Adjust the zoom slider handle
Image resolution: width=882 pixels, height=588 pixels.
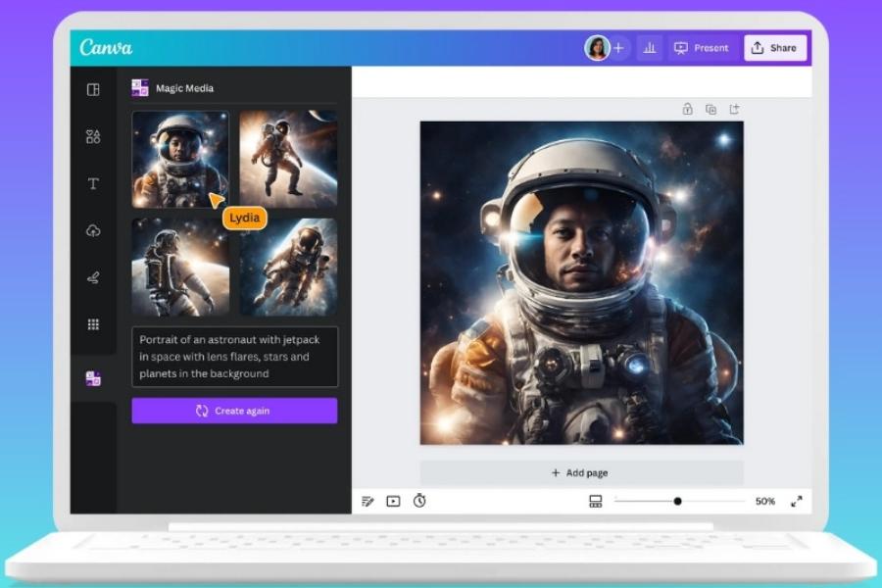coord(678,501)
